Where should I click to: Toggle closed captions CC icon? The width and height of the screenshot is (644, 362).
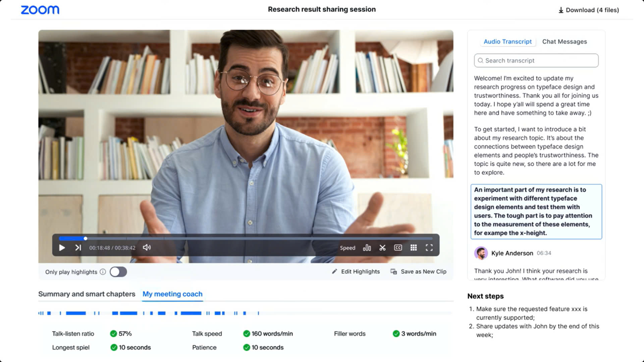(398, 248)
